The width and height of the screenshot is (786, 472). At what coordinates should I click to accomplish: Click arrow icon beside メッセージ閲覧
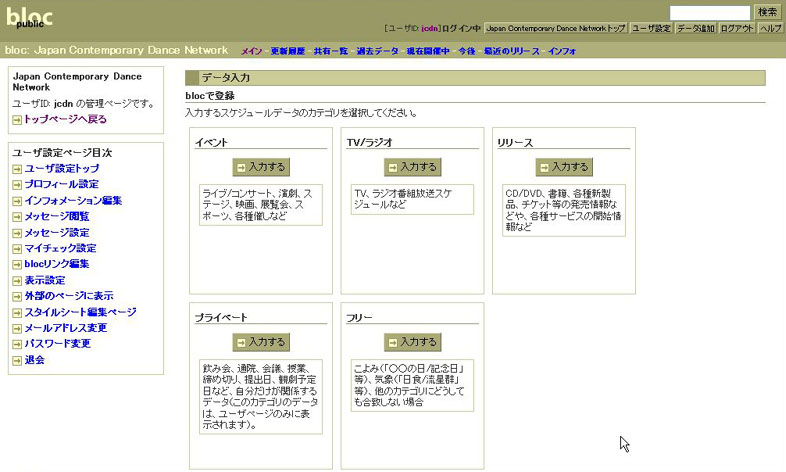[17, 217]
